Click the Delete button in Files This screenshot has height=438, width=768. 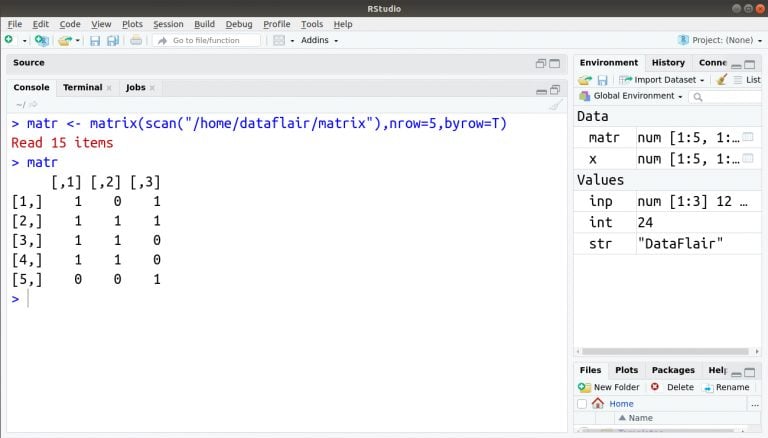(672, 387)
